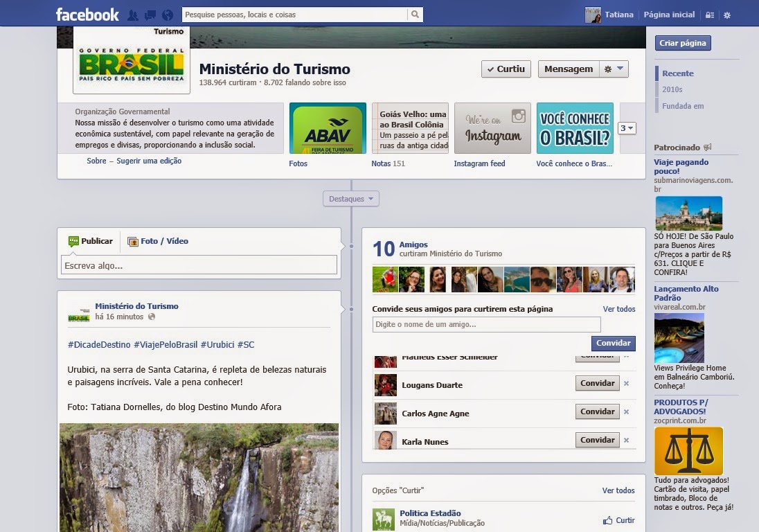The image size is (759, 532).
Task: Open Instagram feed label link
Action: 479,163
